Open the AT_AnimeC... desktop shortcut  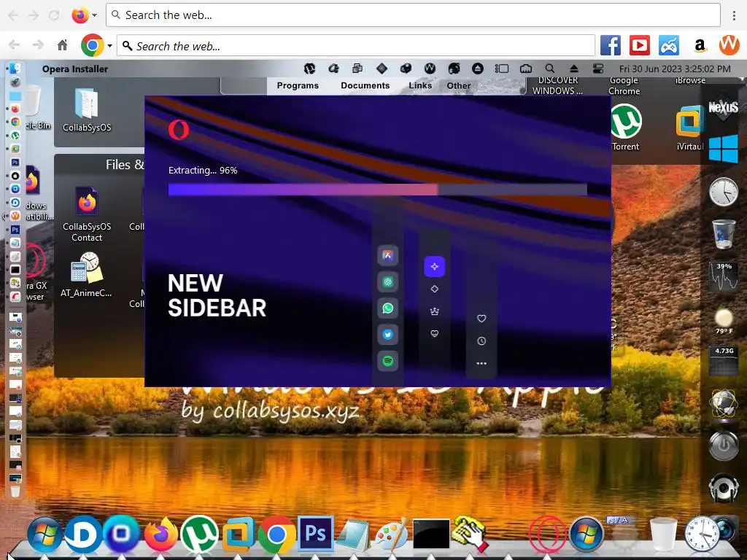point(86,275)
